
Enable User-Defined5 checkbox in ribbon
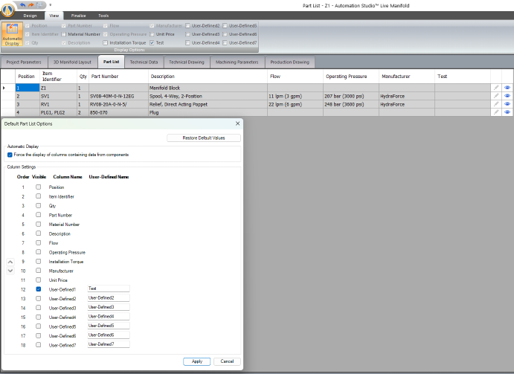[x=225, y=26]
